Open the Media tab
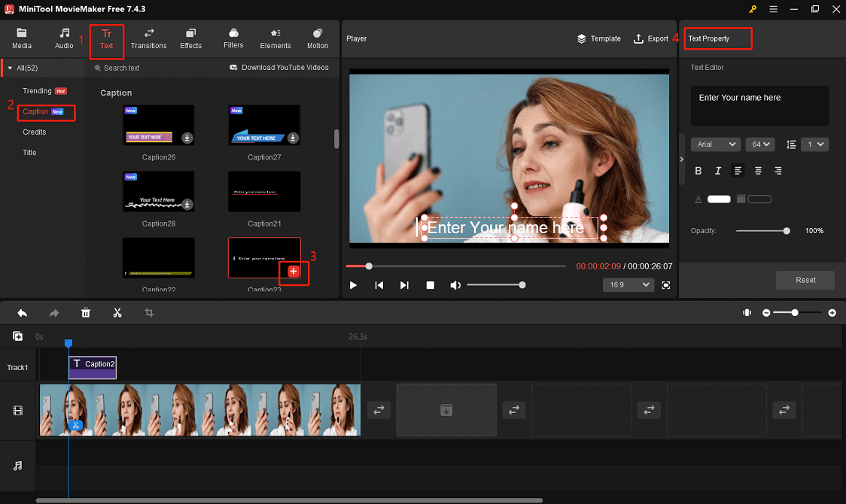 click(22, 39)
